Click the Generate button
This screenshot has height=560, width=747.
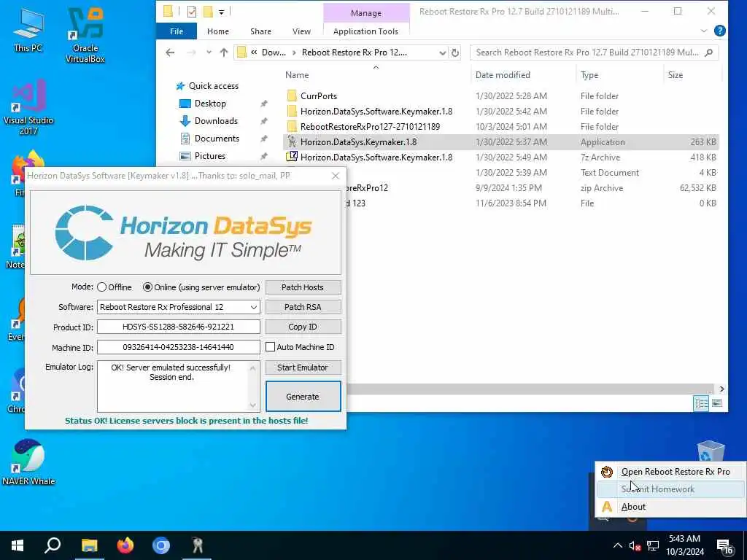303,396
